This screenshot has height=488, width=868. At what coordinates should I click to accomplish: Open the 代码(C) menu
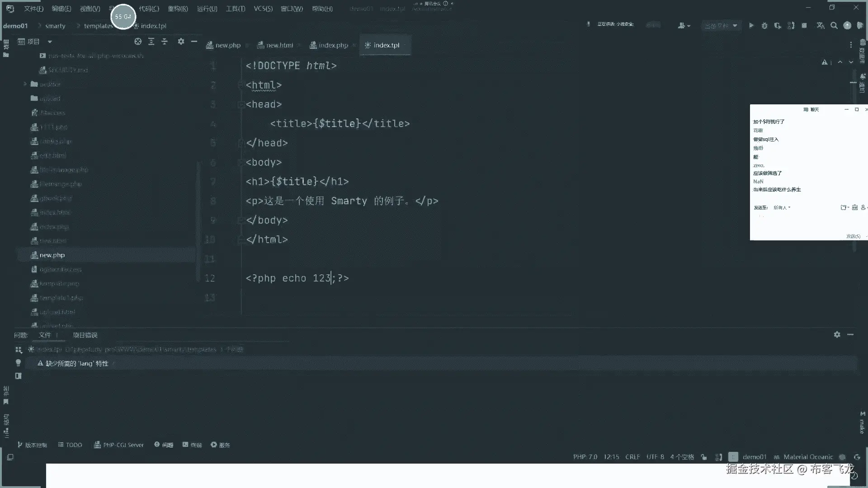(149, 9)
